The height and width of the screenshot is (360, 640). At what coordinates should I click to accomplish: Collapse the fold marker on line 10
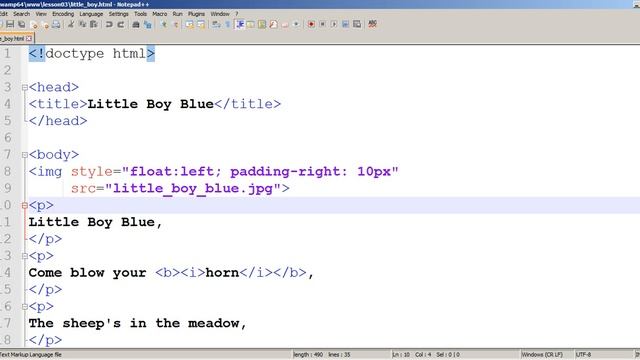pos(24,205)
